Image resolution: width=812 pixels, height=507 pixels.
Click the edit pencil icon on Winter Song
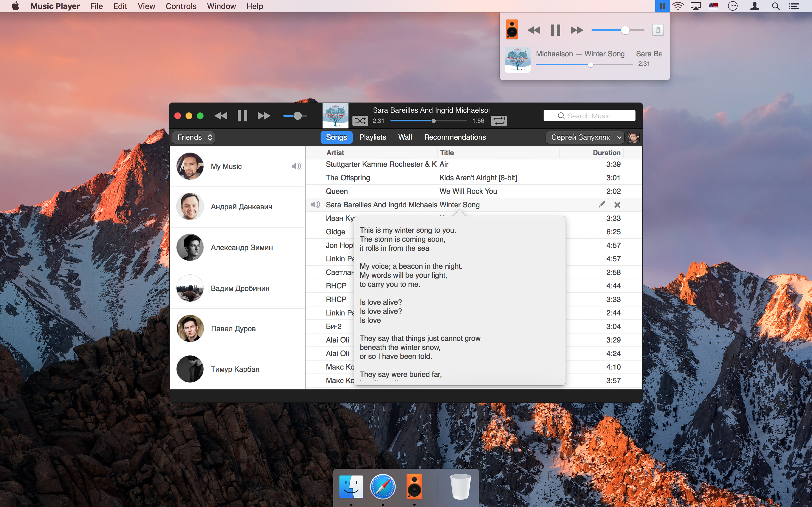pos(602,204)
